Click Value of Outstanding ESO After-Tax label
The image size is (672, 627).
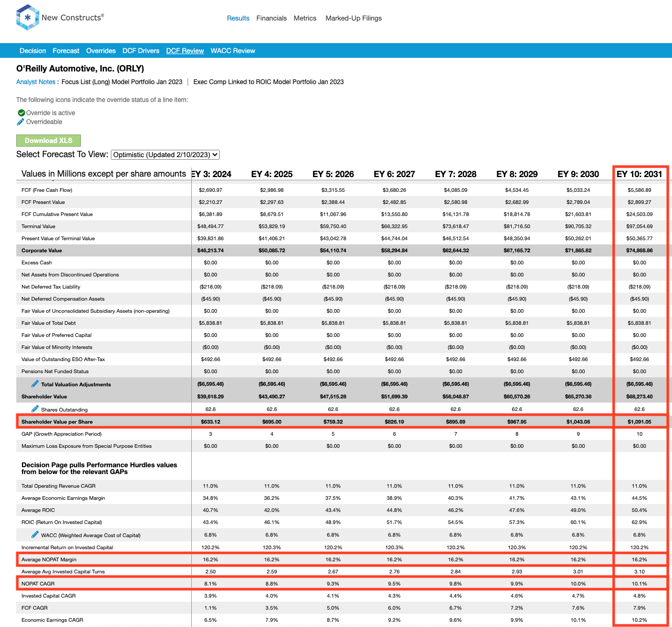click(x=63, y=359)
